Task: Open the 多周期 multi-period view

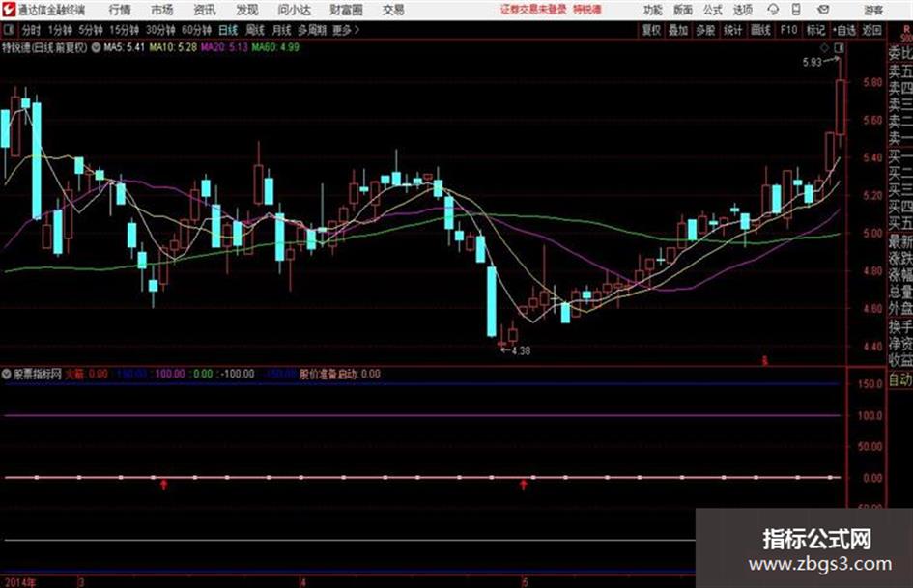Action: tap(312, 30)
